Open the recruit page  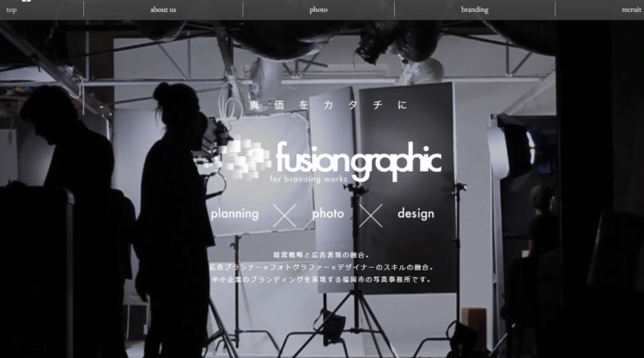coord(631,9)
